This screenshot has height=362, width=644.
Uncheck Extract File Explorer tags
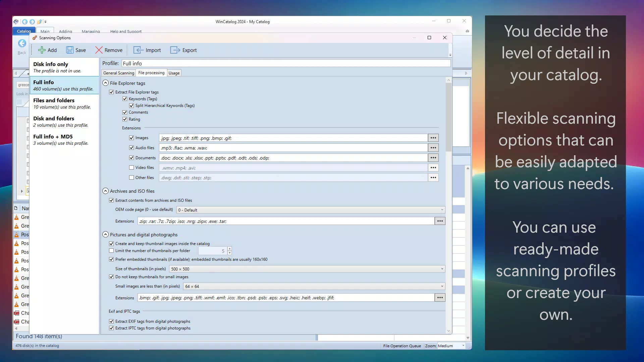111,92
